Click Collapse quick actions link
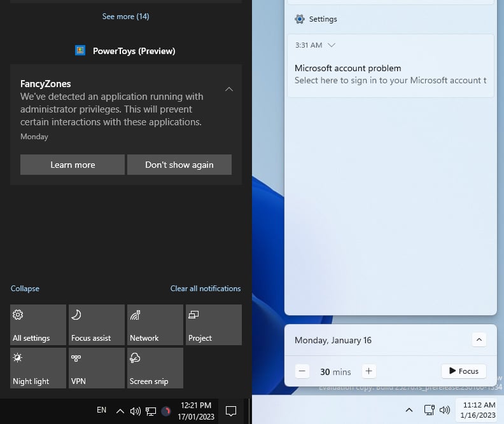This screenshot has height=424, width=504. point(25,288)
